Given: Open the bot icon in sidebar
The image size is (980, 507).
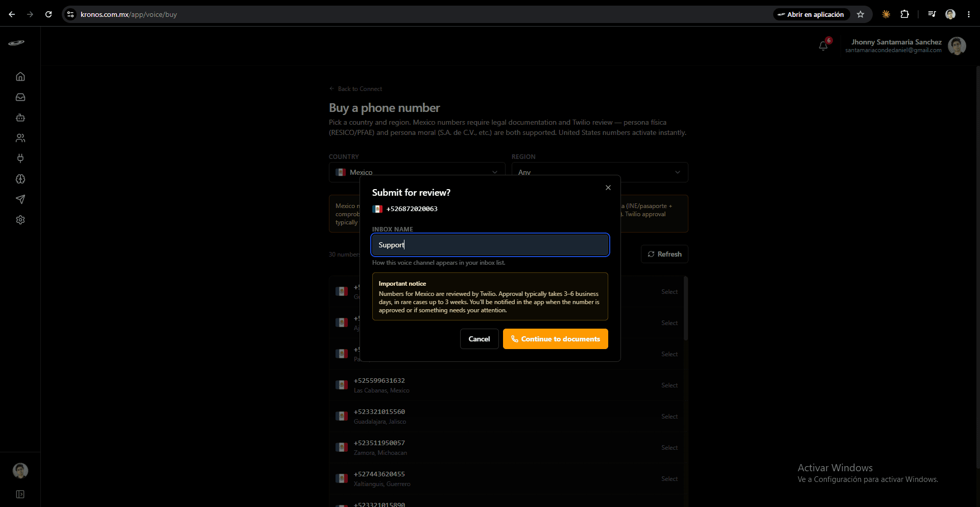Looking at the screenshot, I should [20, 118].
